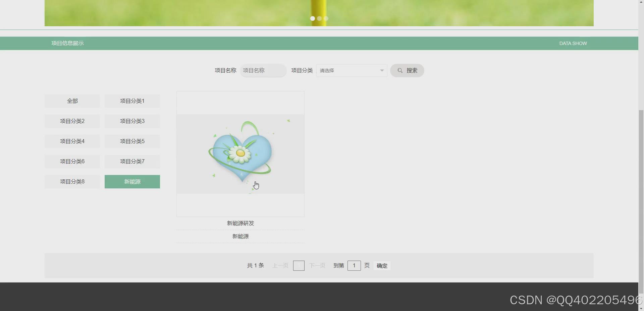644x311 pixels.
Task: Click the 下一页 next page control
Action: tap(317, 265)
